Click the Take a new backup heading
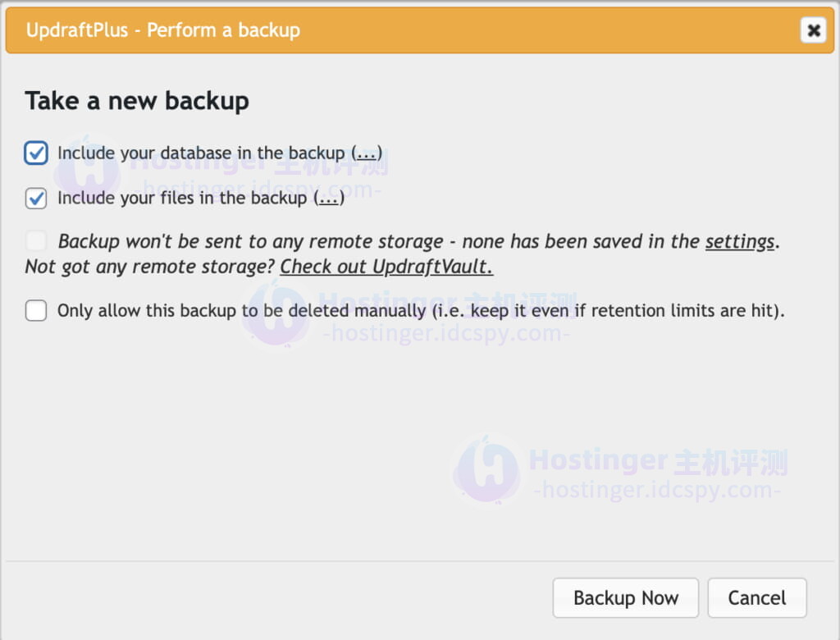 point(137,101)
